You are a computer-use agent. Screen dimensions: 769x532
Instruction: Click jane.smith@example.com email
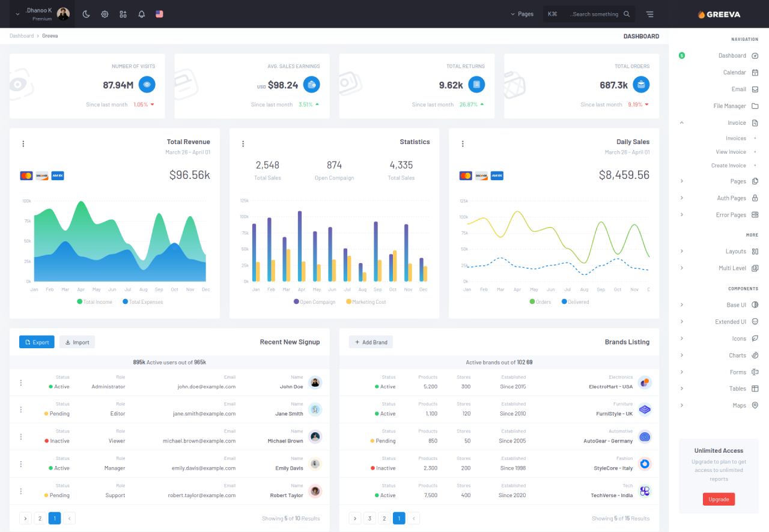tap(204, 414)
